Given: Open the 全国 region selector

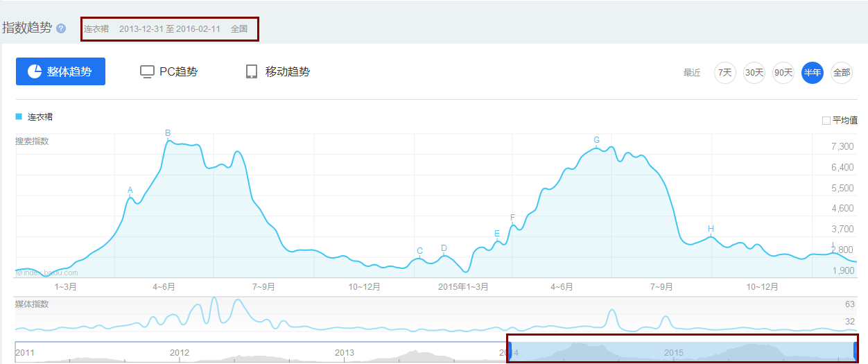Looking at the screenshot, I should [239, 29].
